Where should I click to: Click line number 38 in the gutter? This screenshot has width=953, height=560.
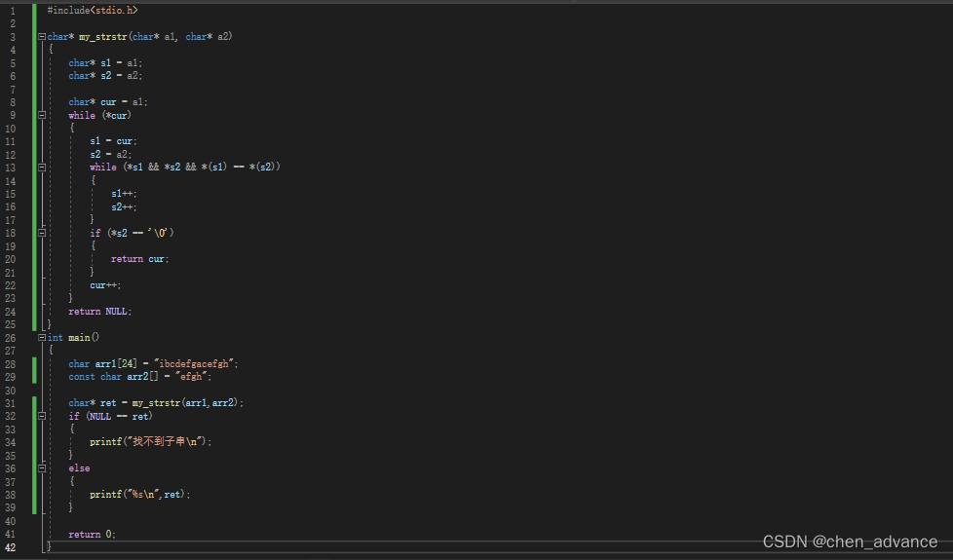pyautogui.click(x=11, y=495)
